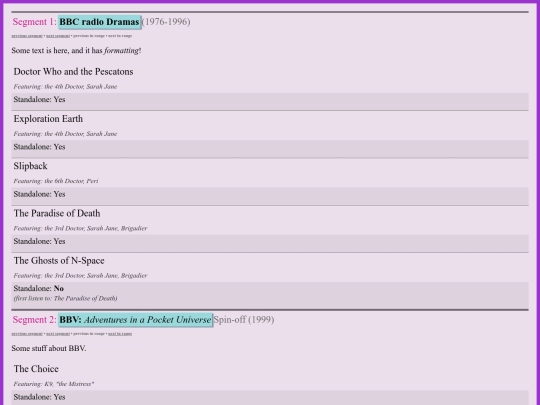Click 'Spin-off (1999)' text

(x=244, y=320)
